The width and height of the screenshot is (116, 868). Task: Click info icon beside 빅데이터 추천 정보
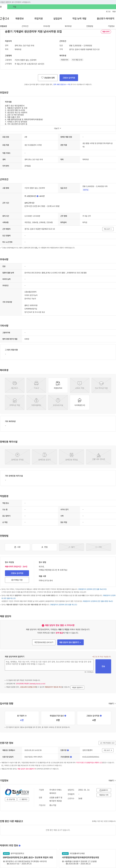tap(20, 845)
